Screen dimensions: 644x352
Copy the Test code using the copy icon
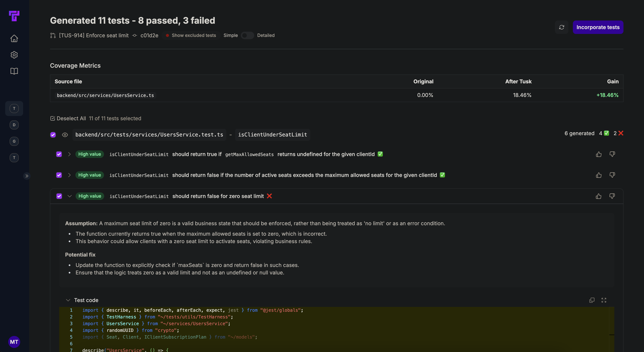pyautogui.click(x=592, y=300)
